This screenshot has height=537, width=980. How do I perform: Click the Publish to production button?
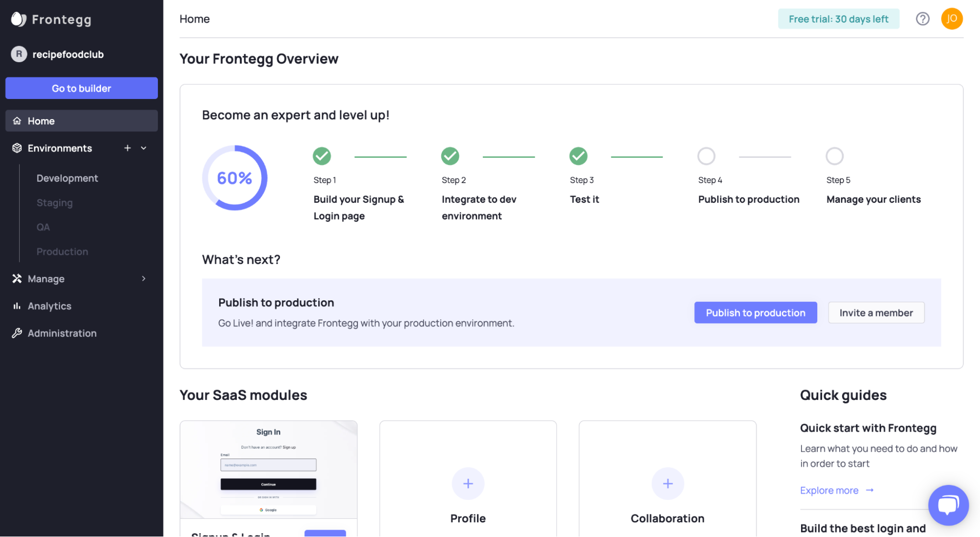pyautogui.click(x=755, y=312)
